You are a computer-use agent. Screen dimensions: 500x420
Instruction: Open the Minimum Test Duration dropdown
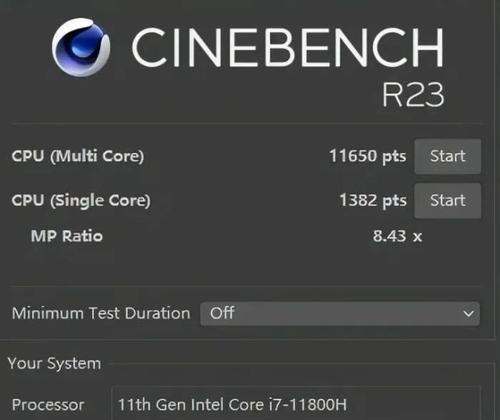[340, 314]
